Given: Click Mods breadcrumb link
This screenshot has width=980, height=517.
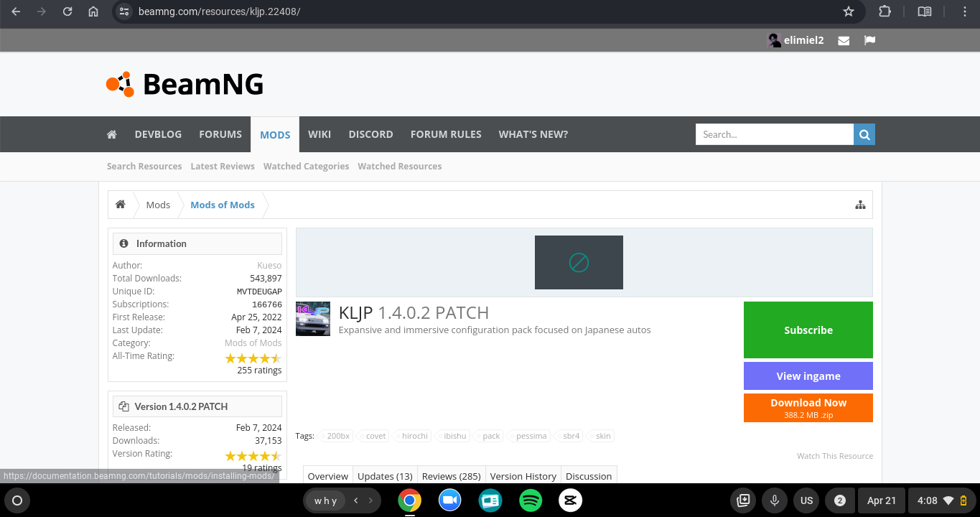Looking at the screenshot, I should (x=158, y=205).
